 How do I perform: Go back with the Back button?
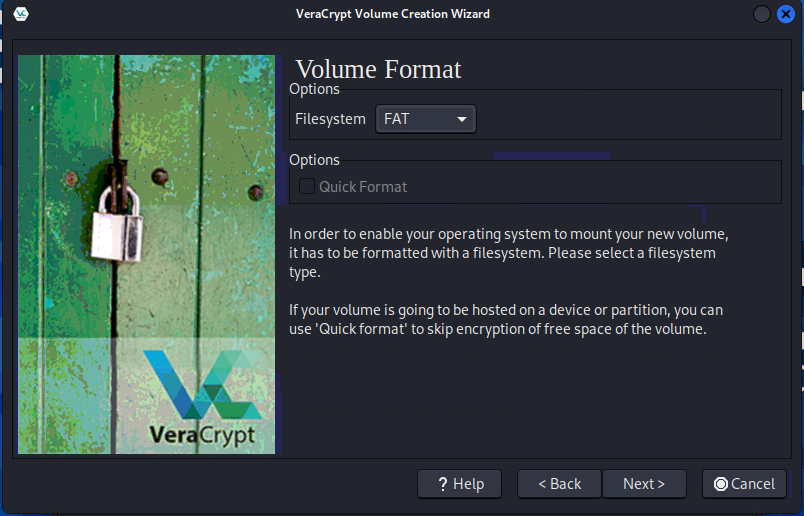[x=559, y=484]
